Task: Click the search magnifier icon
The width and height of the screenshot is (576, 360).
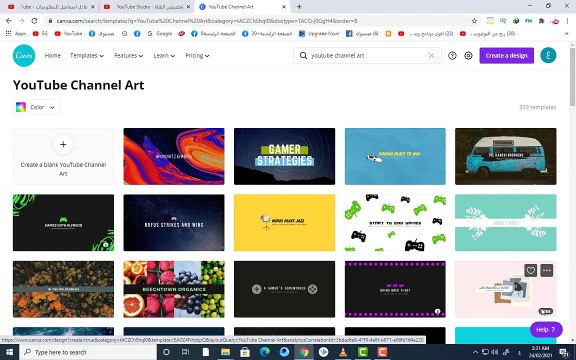Action: click(303, 55)
